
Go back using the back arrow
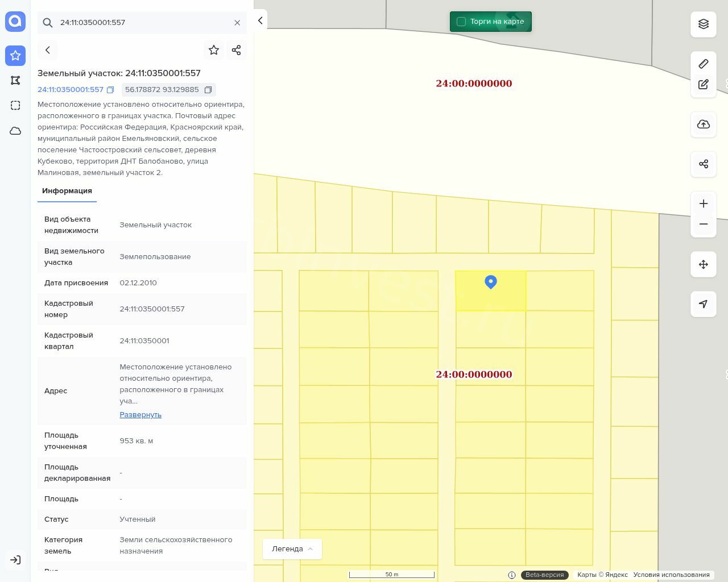click(48, 50)
